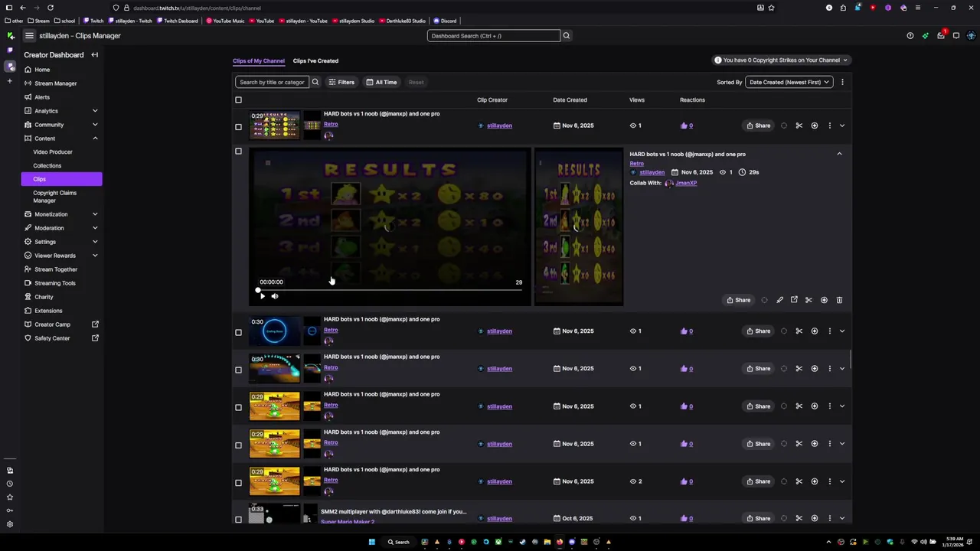The height and width of the screenshot is (551, 980).
Task: Focus the Dashboard Search field
Action: [x=494, y=36]
